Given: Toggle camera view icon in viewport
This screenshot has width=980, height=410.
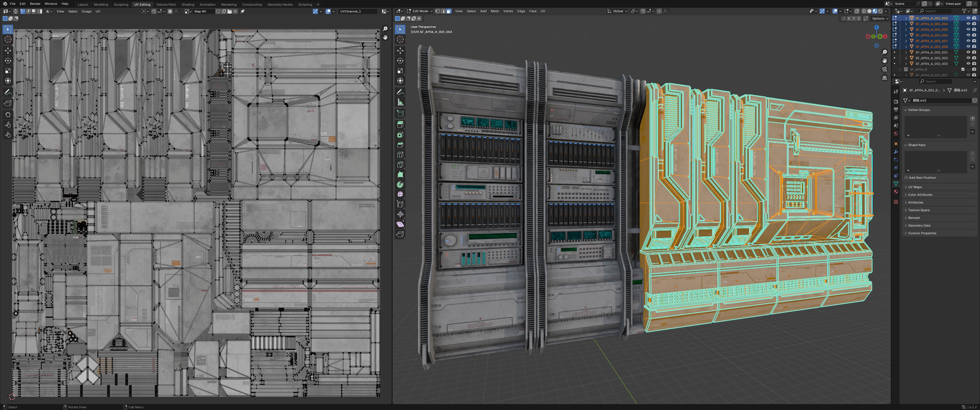Looking at the screenshot, I should [x=885, y=69].
